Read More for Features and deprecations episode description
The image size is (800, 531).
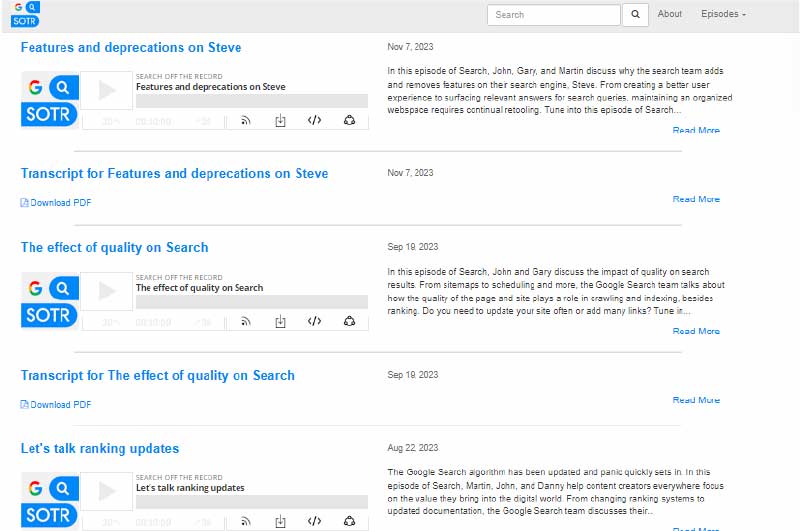pos(696,131)
